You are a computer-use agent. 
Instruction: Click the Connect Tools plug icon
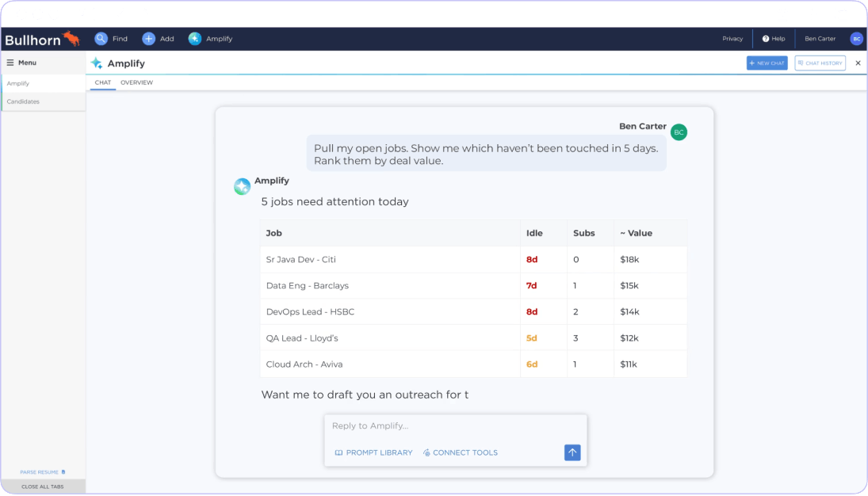(x=426, y=453)
